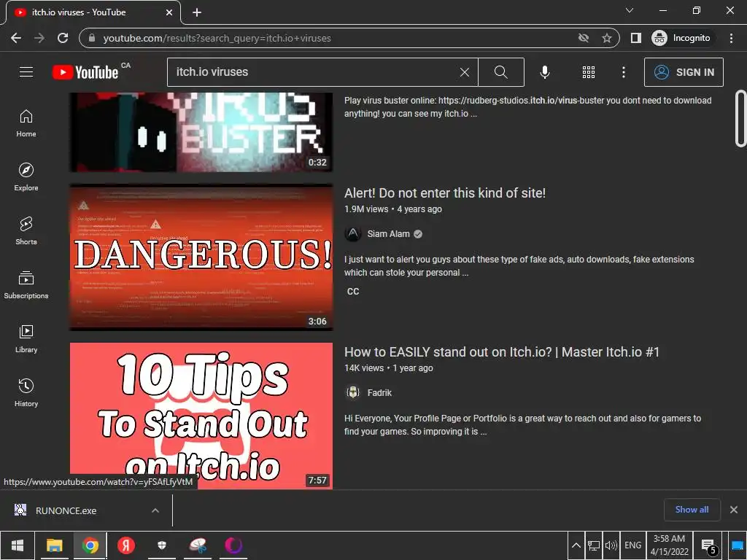Click the magnifier search button
The image size is (747, 560).
(500, 72)
